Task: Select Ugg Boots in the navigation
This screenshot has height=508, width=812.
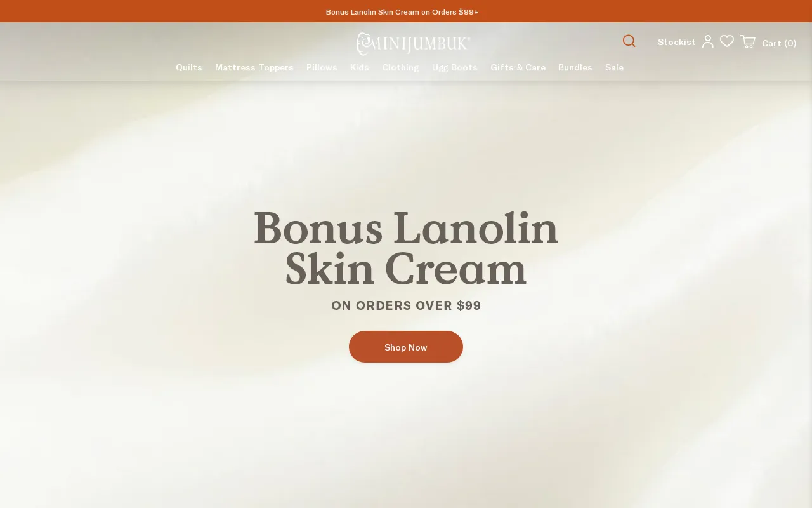Action: [455, 67]
